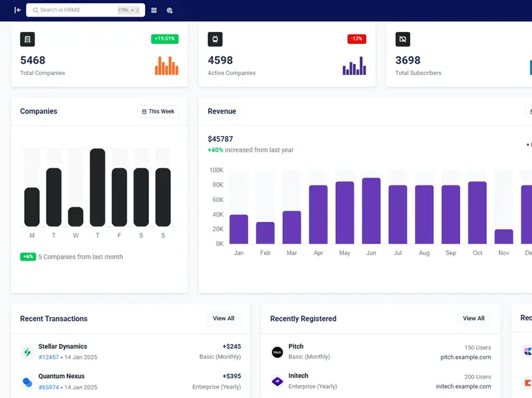Click the Active Companies card icon

(215, 39)
